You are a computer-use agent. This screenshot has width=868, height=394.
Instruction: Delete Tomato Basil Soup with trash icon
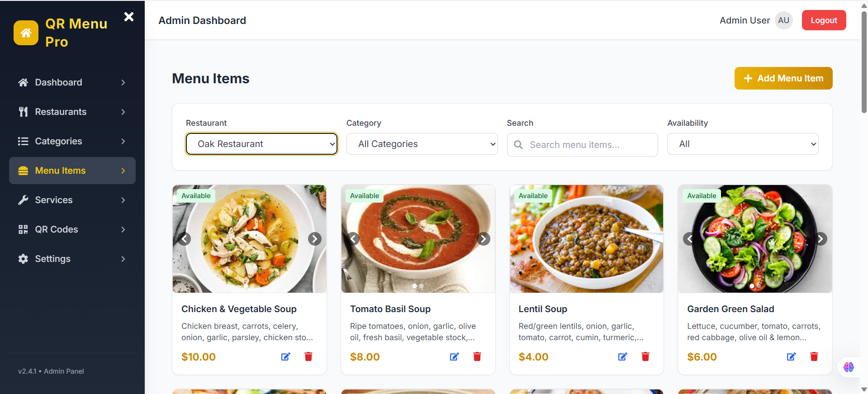coord(477,356)
